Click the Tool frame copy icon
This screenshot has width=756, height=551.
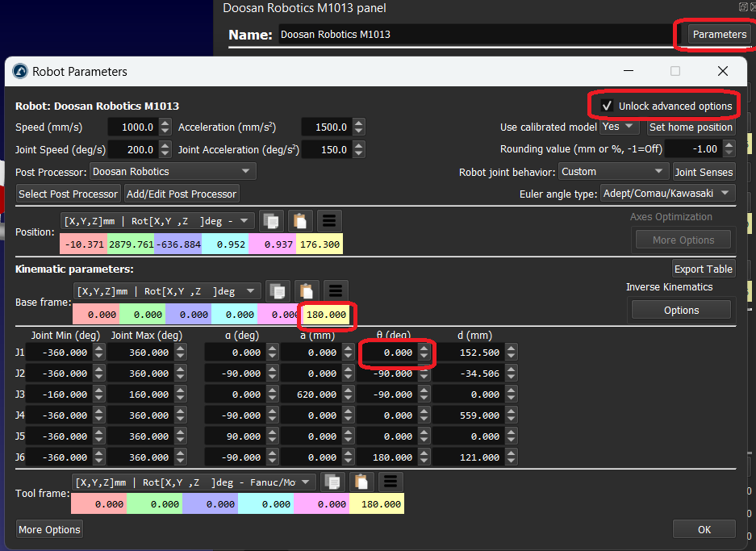333,482
